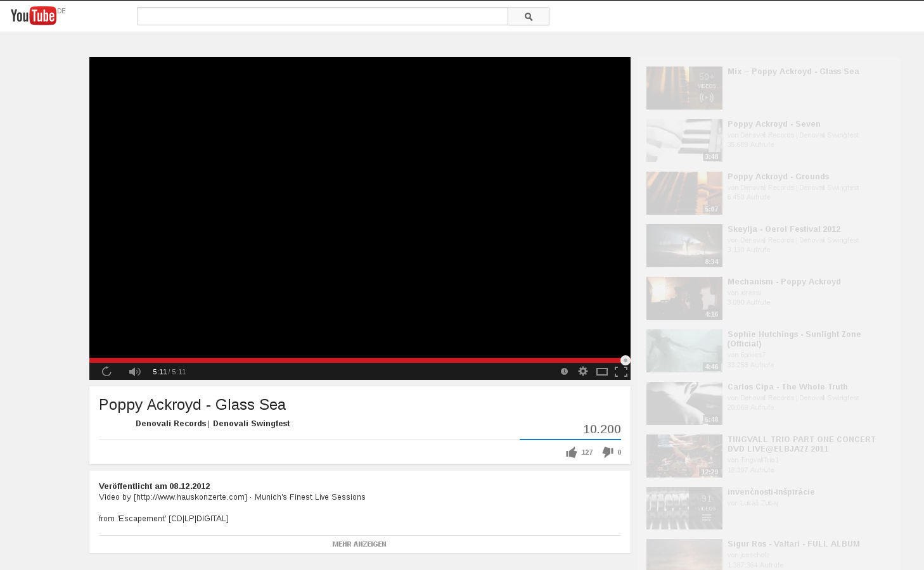Screen dimensions: 924x570
Task: Click "from 'Escapement' [CD|LP|DIGITAL]" text
Action: pos(164,519)
